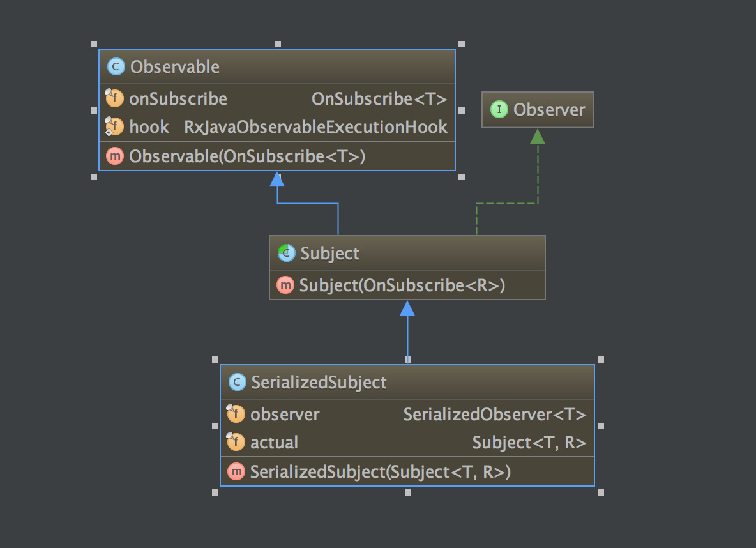Viewport: 756px width, 548px height.
Task: Click the right-middle selection handle of Observable
Action: (x=462, y=110)
